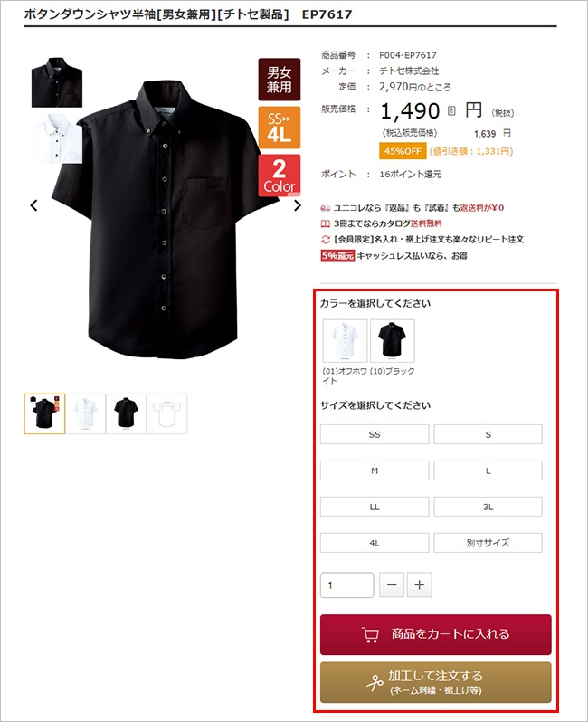Click the quantity input field

(346, 584)
